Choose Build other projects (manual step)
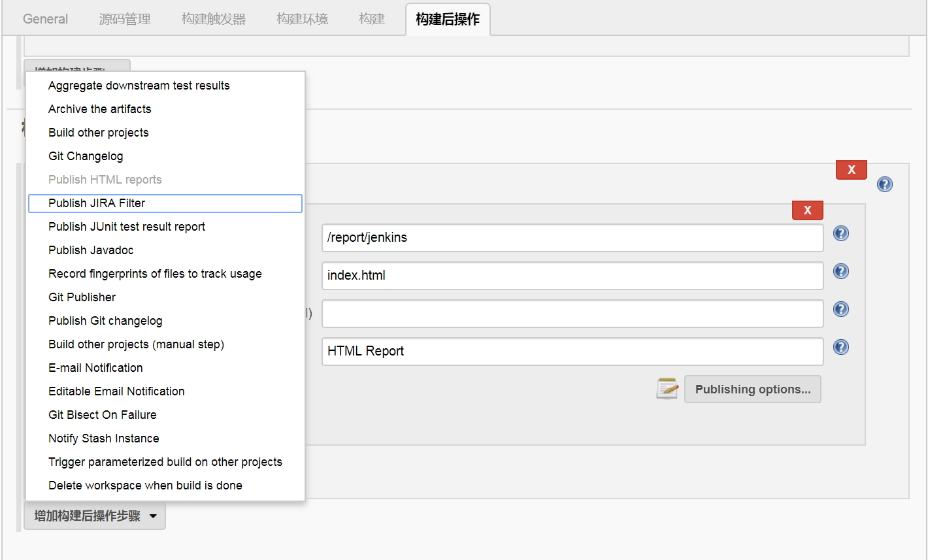928x560 pixels. click(x=165, y=344)
